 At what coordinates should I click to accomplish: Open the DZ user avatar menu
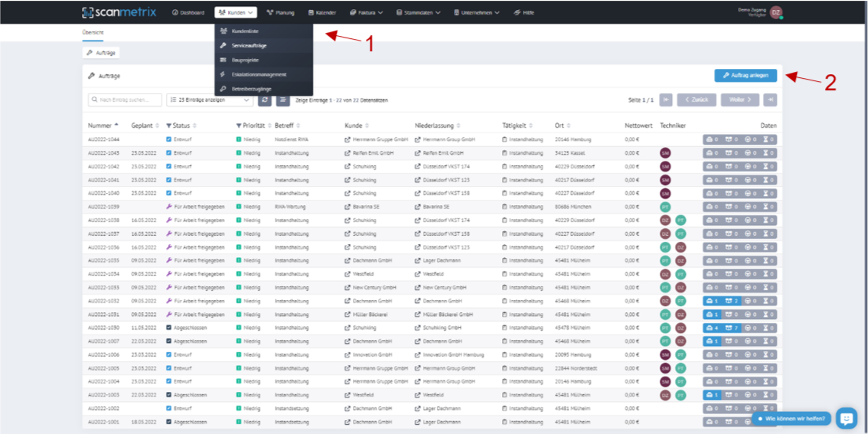point(775,12)
